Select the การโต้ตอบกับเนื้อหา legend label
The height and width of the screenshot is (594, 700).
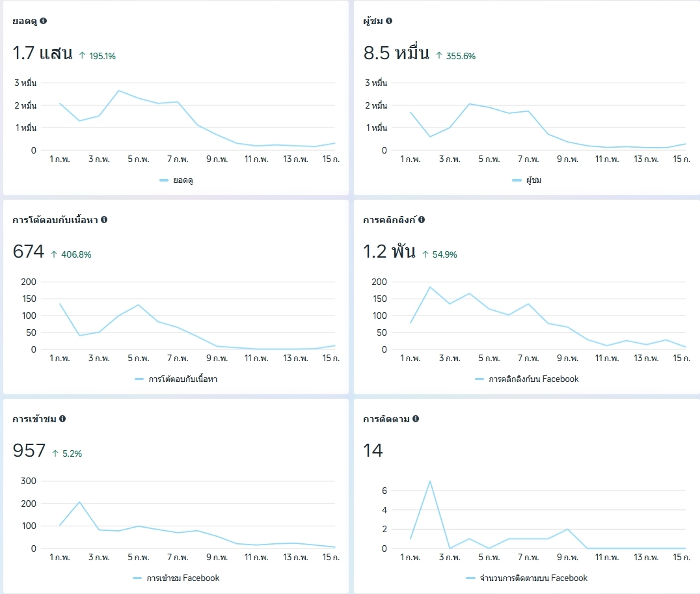183,379
